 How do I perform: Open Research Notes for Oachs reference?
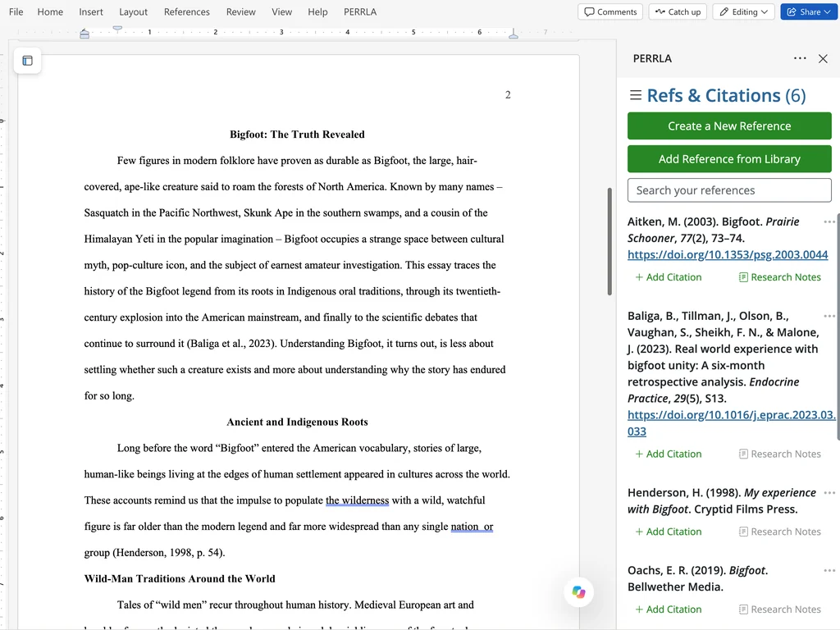[x=779, y=609]
